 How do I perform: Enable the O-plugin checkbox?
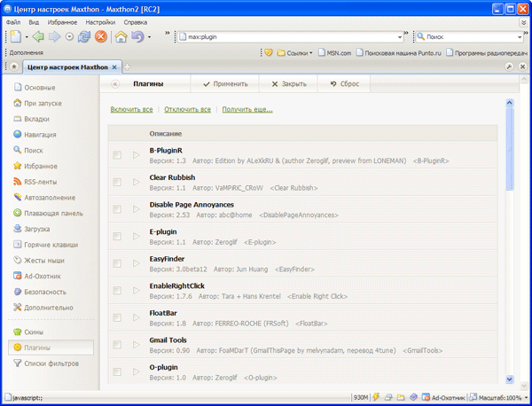coord(117,372)
